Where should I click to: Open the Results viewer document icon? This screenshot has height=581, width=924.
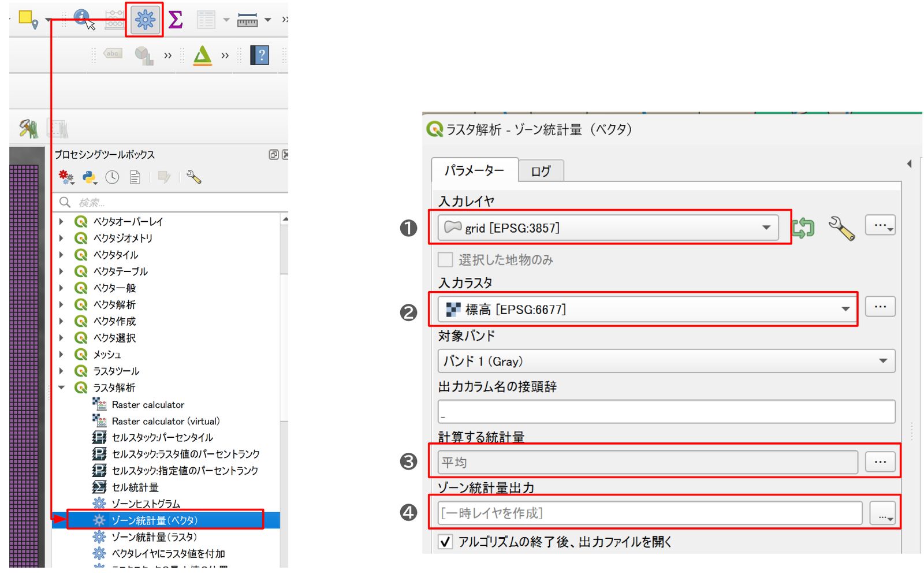click(x=135, y=177)
